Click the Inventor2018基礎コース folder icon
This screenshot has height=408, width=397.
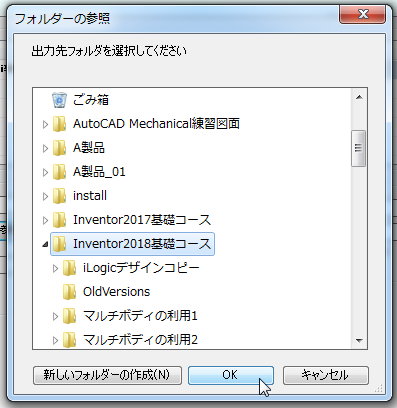click(60, 244)
